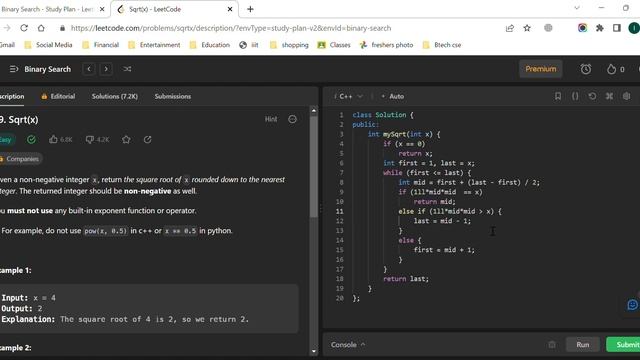This screenshot has height=360, width=640.
Task: Open Social Media bookmark folder
Action: coord(49,45)
